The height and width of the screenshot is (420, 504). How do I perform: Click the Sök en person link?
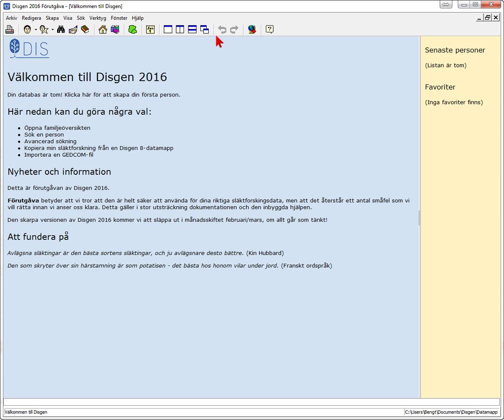click(44, 135)
